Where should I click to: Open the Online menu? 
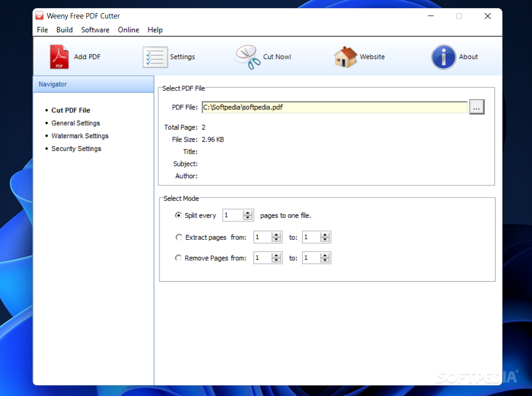(128, 30)
